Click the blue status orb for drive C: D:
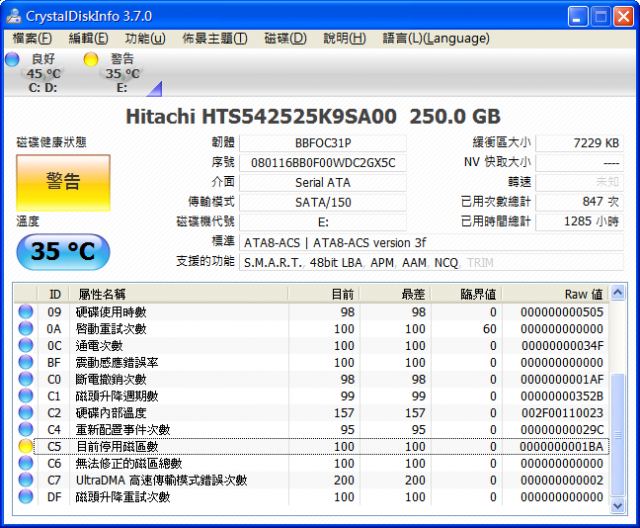640x528 pixels. click(x=12, y=59)
